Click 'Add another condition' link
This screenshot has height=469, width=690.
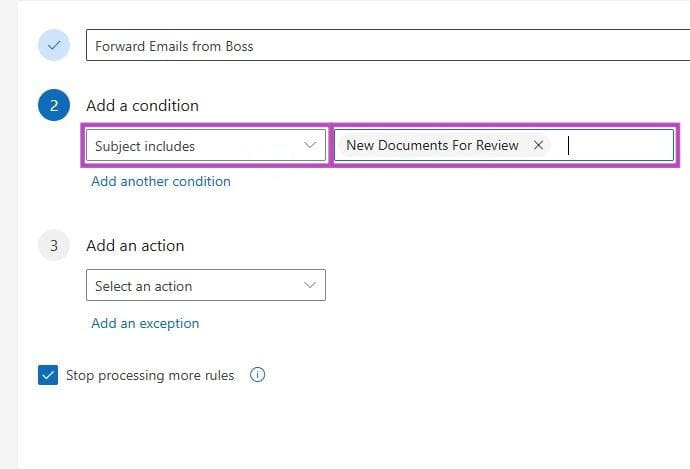pyautogui.click(x=161, y=181)
